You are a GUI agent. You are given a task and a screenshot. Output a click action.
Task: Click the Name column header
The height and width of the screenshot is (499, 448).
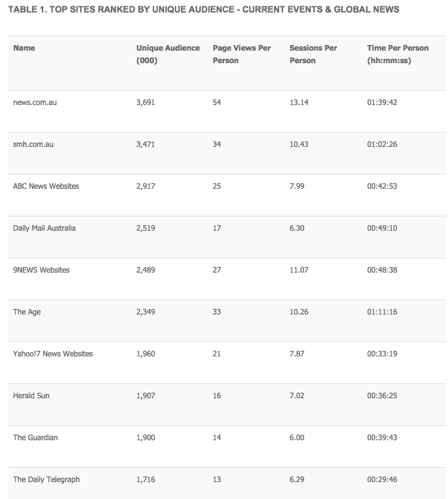24,48
